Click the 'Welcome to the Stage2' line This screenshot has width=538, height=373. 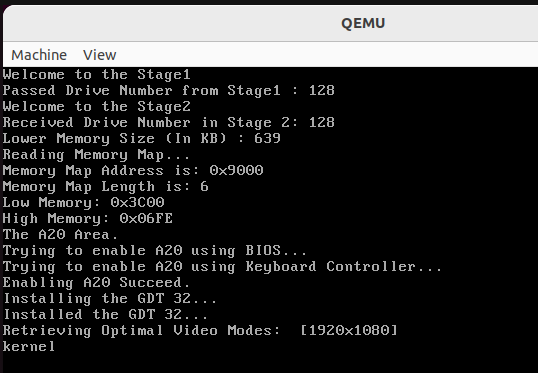[x=96, y=106]
